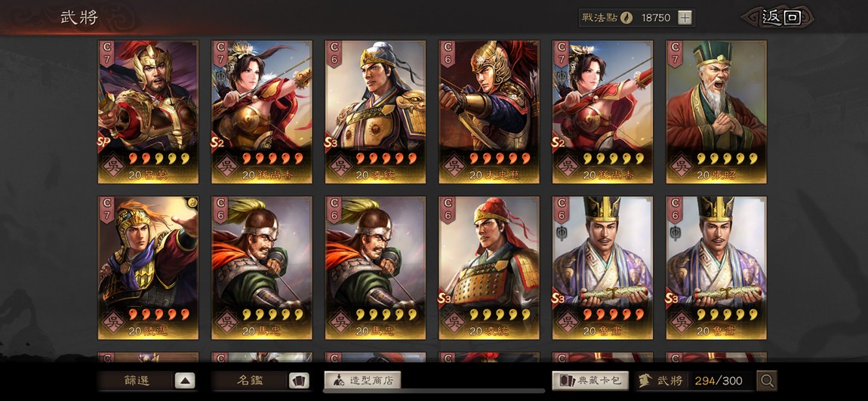Click the general helmet icon beside 武將

click(x=645, y=380)
